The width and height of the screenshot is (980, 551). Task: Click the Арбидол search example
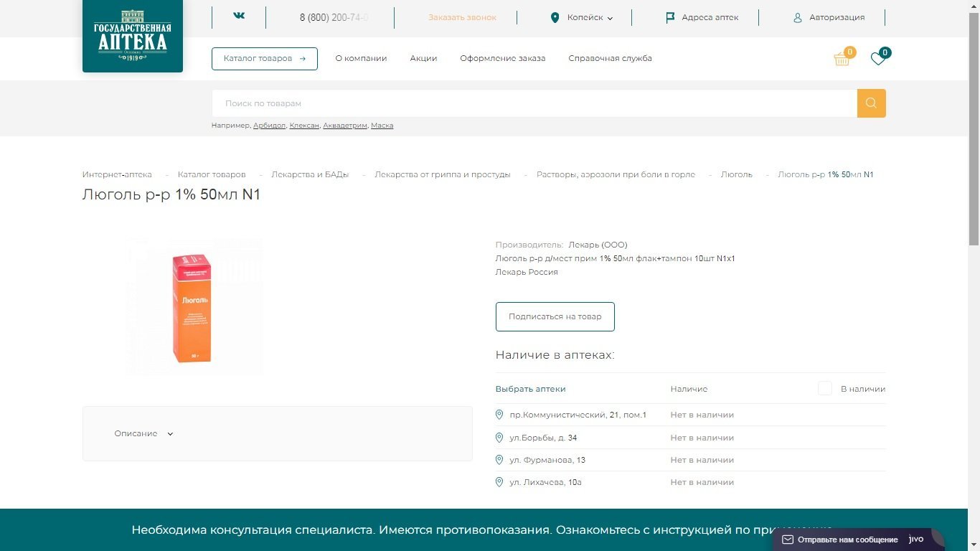tap(269, 126)
